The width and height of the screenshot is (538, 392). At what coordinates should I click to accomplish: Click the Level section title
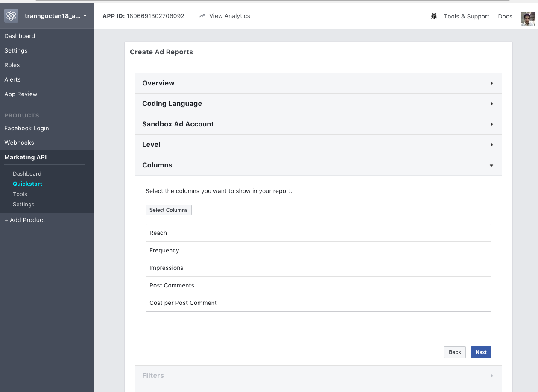point(151,145)
